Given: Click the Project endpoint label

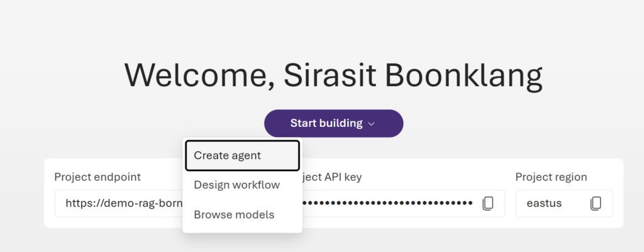Looking at the screenshot, I should point(97,177).
